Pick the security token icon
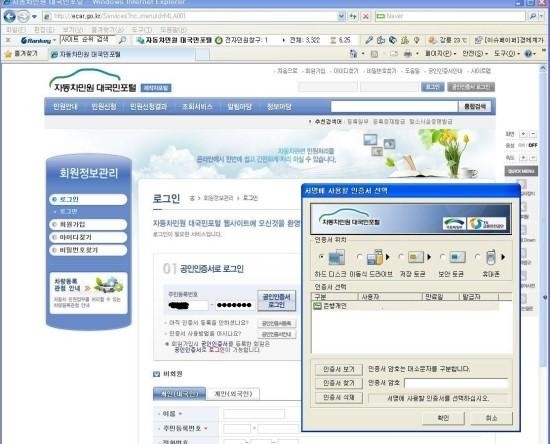The height and width of the screenshot is (444, 550). (x=457, y=257)
